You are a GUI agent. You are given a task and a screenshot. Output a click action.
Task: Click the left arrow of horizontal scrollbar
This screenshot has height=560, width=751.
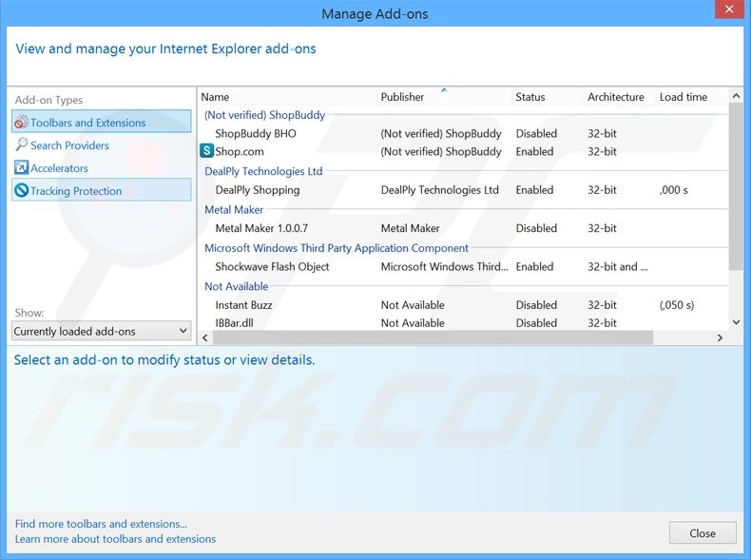[x=205, y=338]
